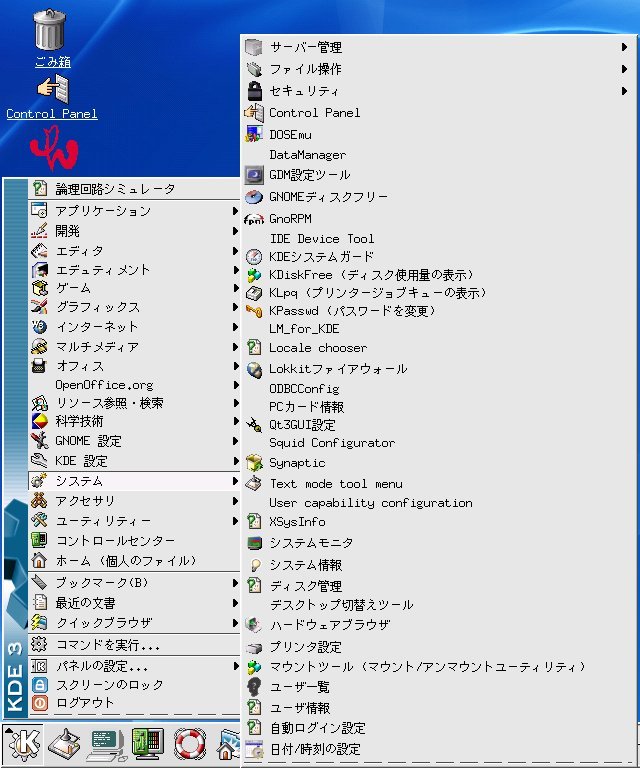Expand OpenOffice.org submenu arrow
Viewport: 640px width, 768px height.
[235, 385]
